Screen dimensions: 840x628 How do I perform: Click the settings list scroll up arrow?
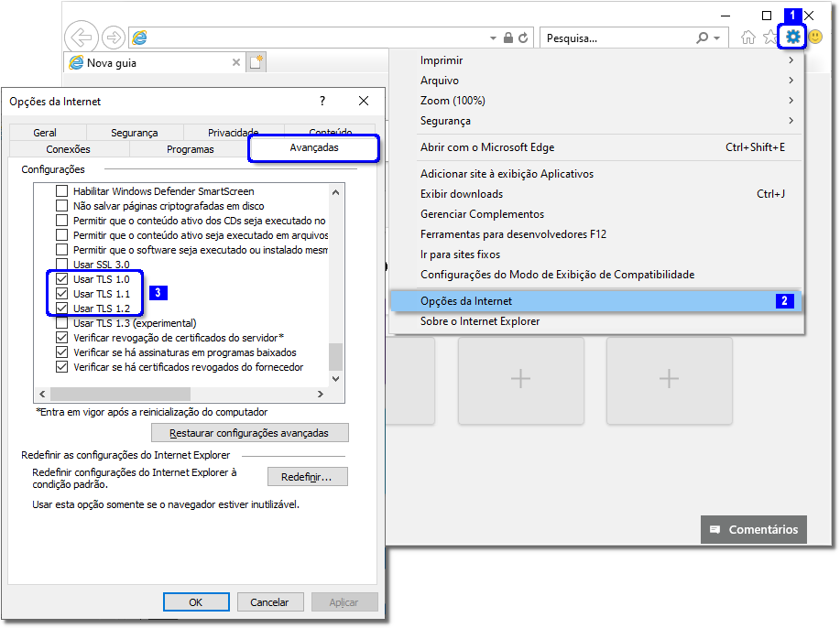pyautogui.click(x=336, y=192)
